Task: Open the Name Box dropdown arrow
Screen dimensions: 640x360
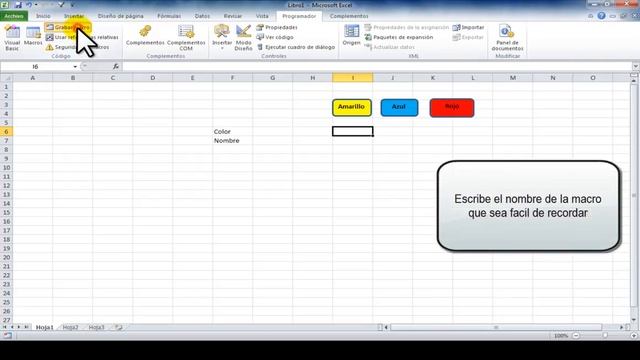Action: tap(75, 67)
